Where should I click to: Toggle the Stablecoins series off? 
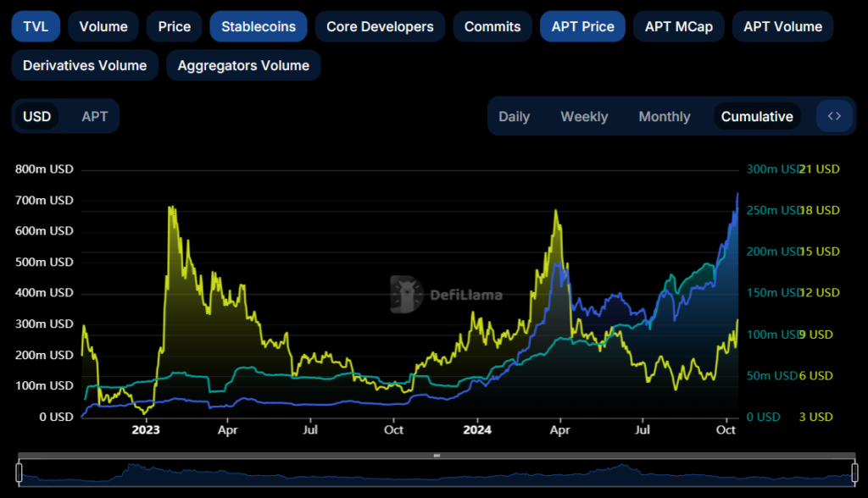click(x=259, y=26)
